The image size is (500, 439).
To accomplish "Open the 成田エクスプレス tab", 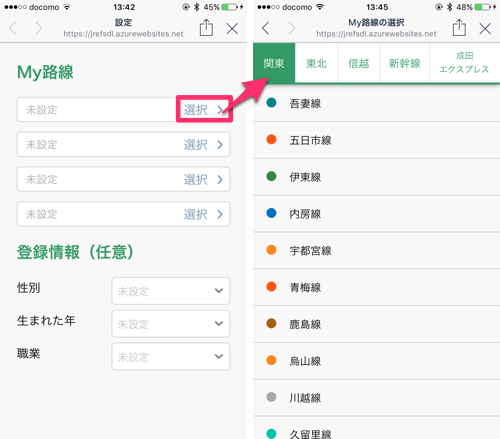I will pos(464,63).
